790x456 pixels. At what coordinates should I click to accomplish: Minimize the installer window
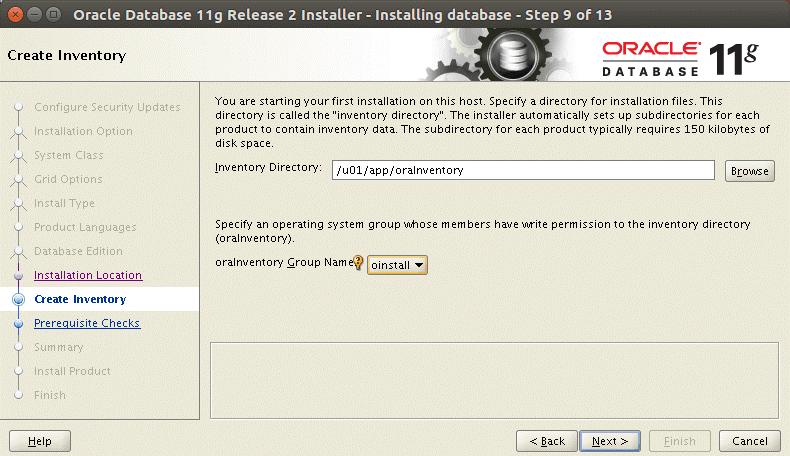coord(34,14)
